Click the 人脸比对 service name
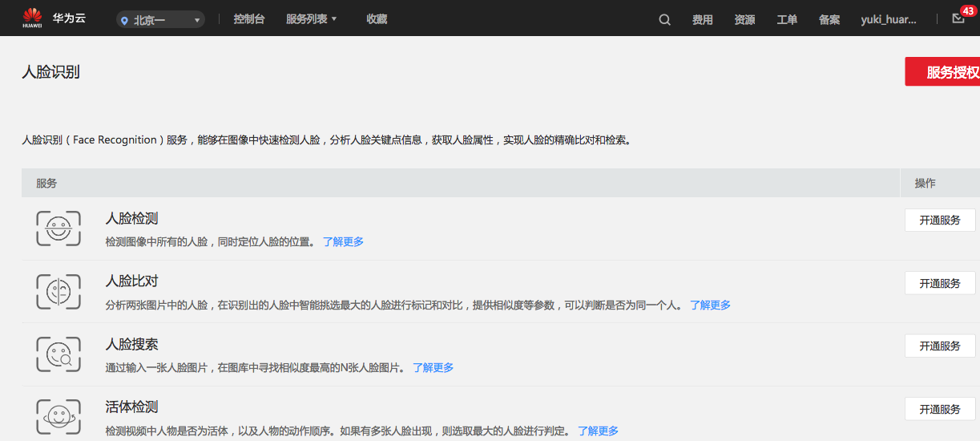 [132, 281]
